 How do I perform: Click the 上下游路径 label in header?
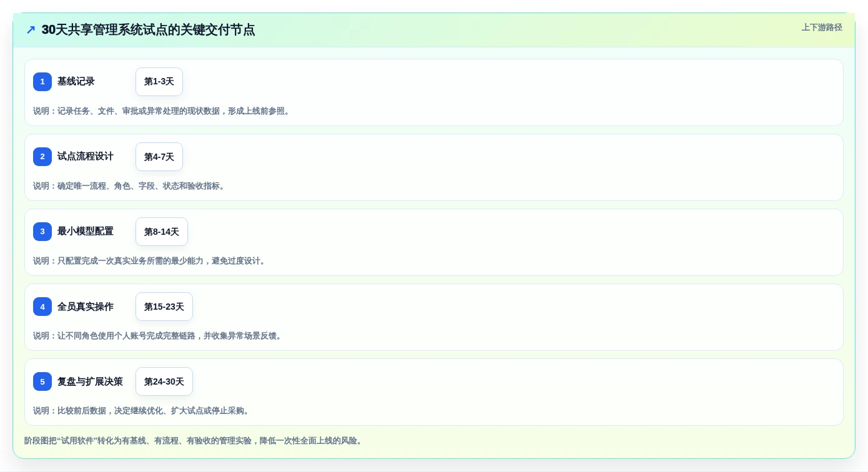(x=822, y=27)
